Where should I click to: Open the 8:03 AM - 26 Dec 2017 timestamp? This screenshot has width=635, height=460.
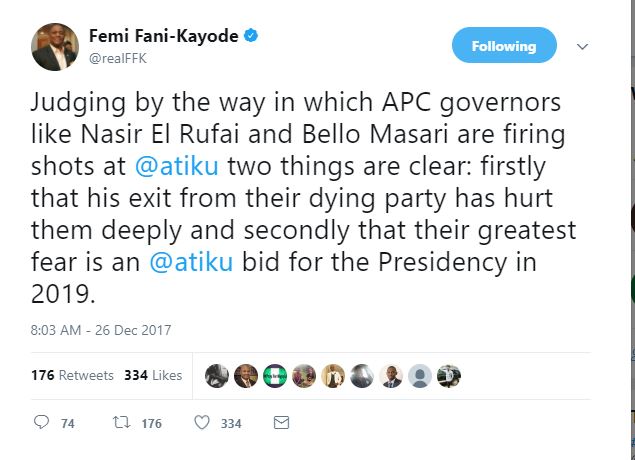101,330
